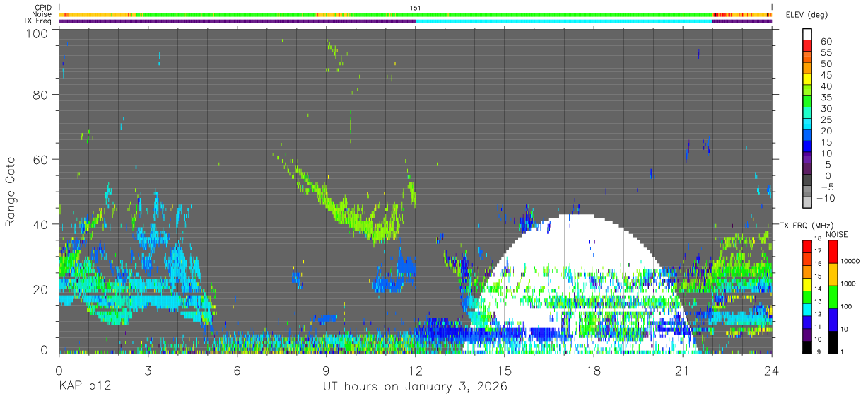868x401 pixels.
Task: Pick the yellow ELEV swatch between 40 and 45
Action: (807, 79)
